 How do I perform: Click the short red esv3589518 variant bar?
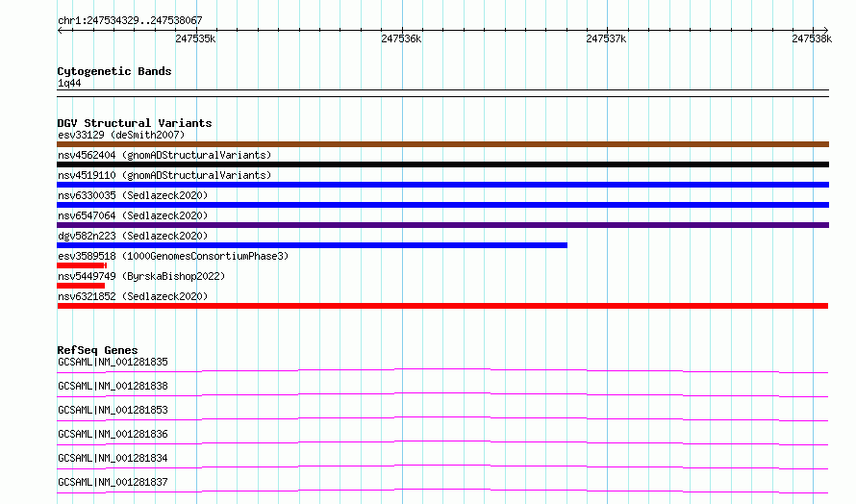click(82, 265)
